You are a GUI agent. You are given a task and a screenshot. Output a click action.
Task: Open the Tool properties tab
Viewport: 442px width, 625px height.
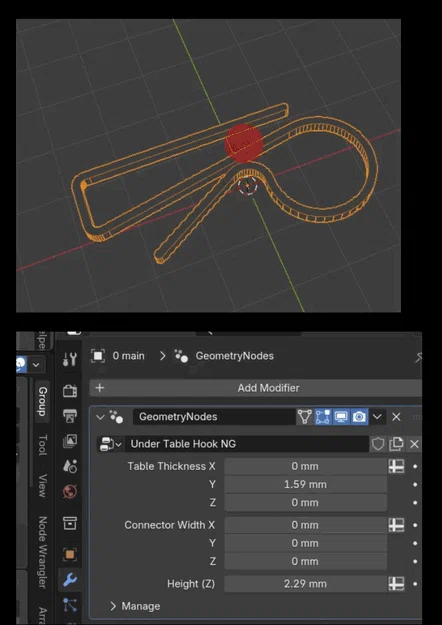pos(70,359)
